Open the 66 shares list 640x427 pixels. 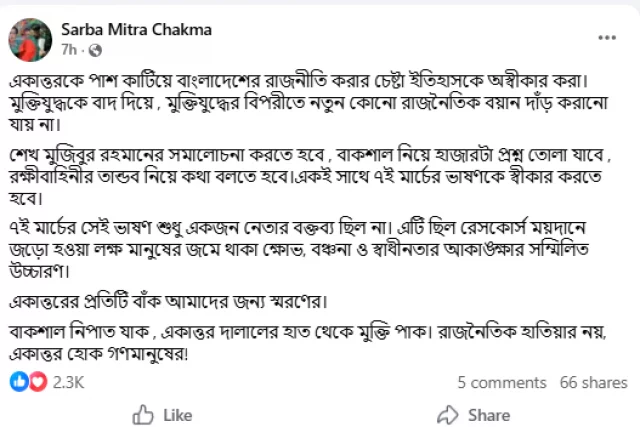pyautogui.click(x=594, y=382)
